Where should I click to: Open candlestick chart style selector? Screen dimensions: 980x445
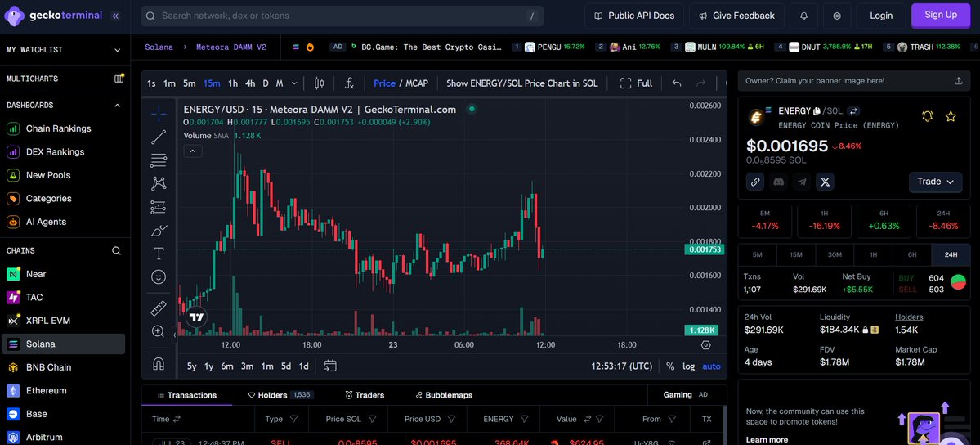pos(320,83)
